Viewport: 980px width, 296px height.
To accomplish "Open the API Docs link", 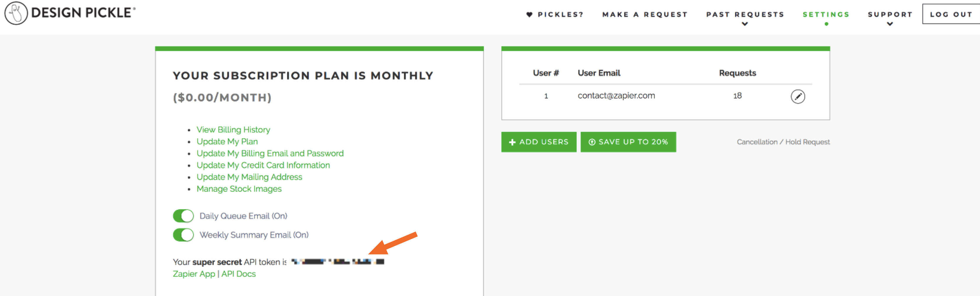I will click(x=238, y=274).
